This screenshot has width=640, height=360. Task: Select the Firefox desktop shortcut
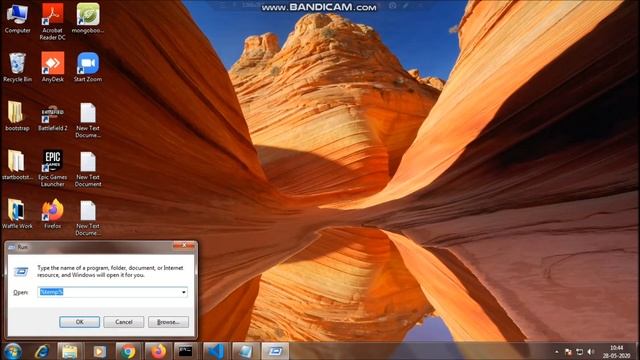(53, 214)
